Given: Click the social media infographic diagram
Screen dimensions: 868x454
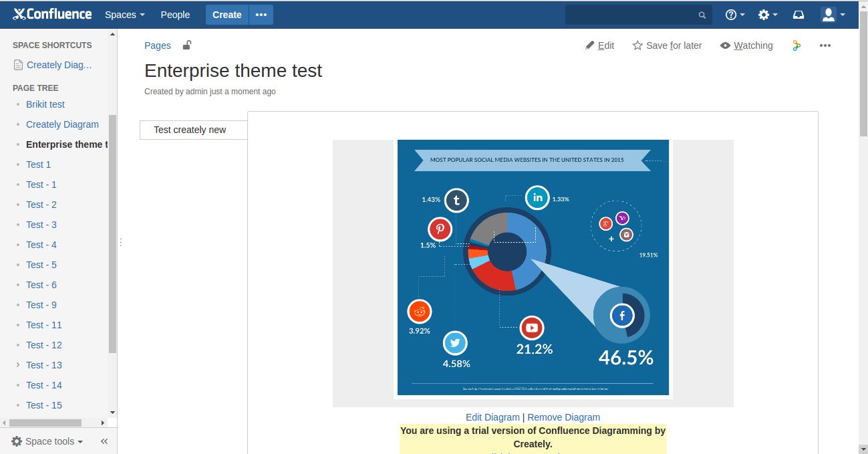Looking at the screenshot, I should 533,267.
